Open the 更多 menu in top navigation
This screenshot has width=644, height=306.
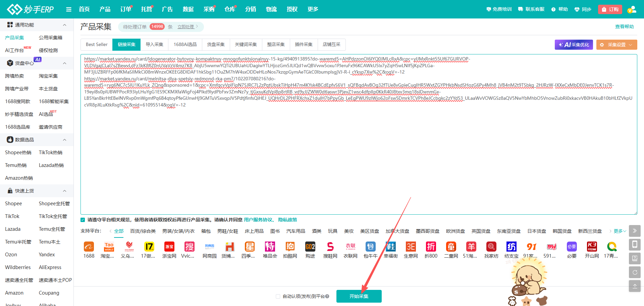point(313,9)
